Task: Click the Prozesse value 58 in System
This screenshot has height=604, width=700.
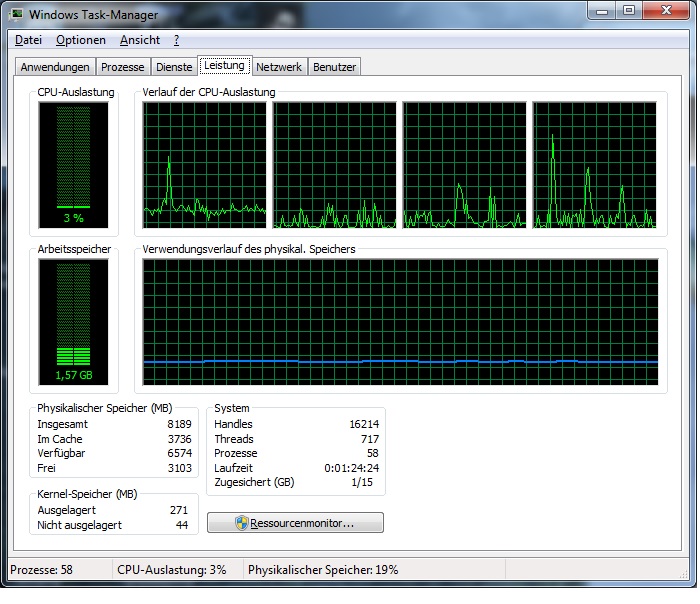Action: point(372,453)
